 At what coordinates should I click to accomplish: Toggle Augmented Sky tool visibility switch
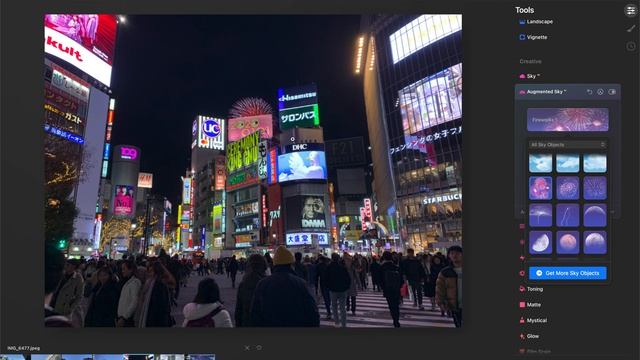point(612,92)
